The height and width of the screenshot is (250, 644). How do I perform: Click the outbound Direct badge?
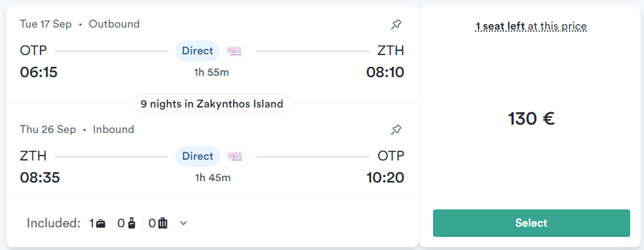point(198,51)
